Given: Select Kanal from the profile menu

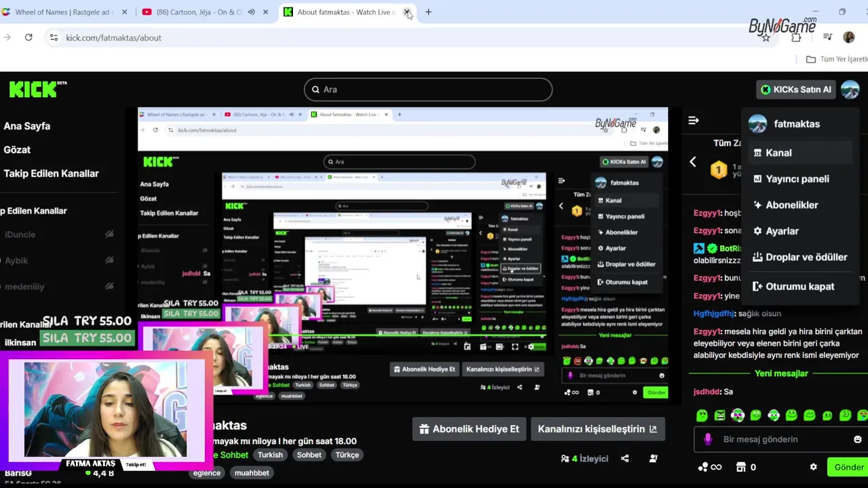Looking at the screenshot, I should pos(800,152).
